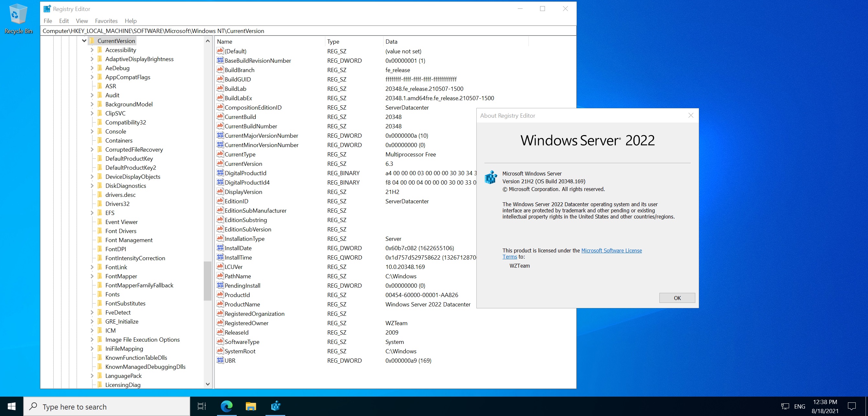
Task: Open the Microsoft Software License Terms link
Action: click(x=611, y=250)
